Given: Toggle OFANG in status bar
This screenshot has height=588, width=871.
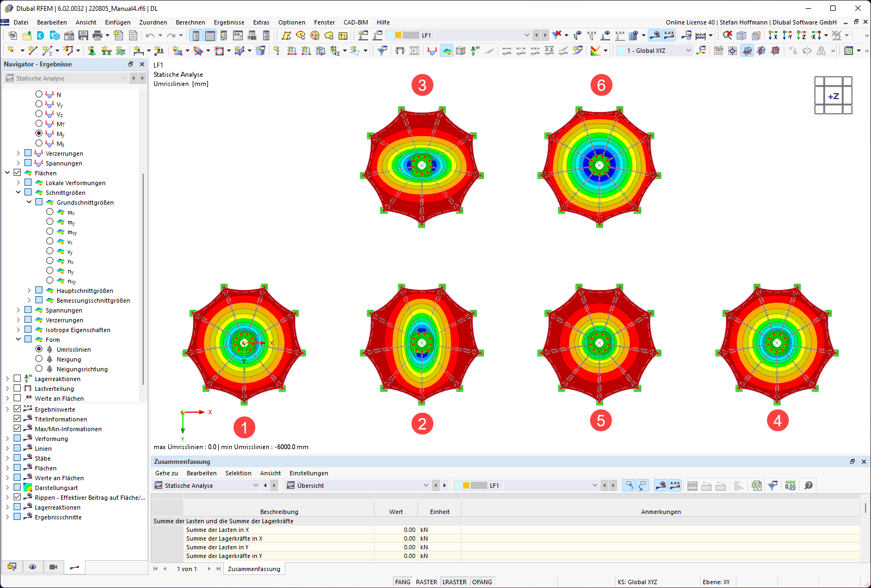Looking at the screenshot, I should [482, 582].
